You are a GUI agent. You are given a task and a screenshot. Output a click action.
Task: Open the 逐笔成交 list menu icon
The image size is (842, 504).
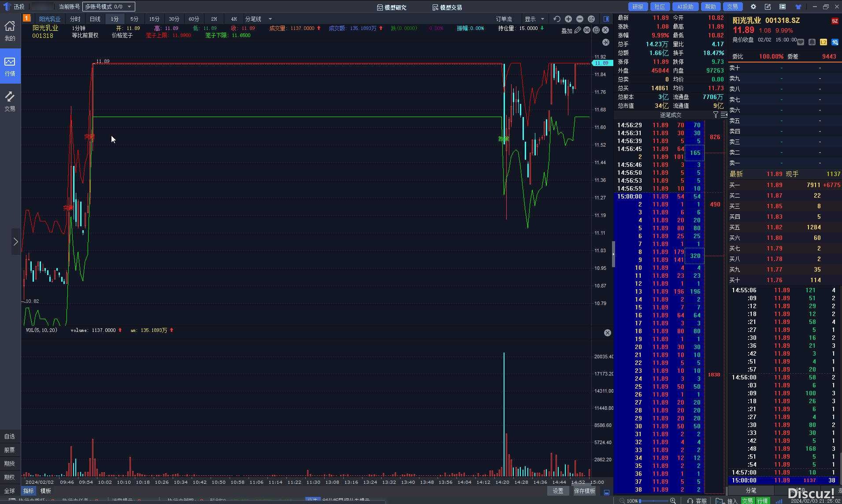tap(723, 114)
